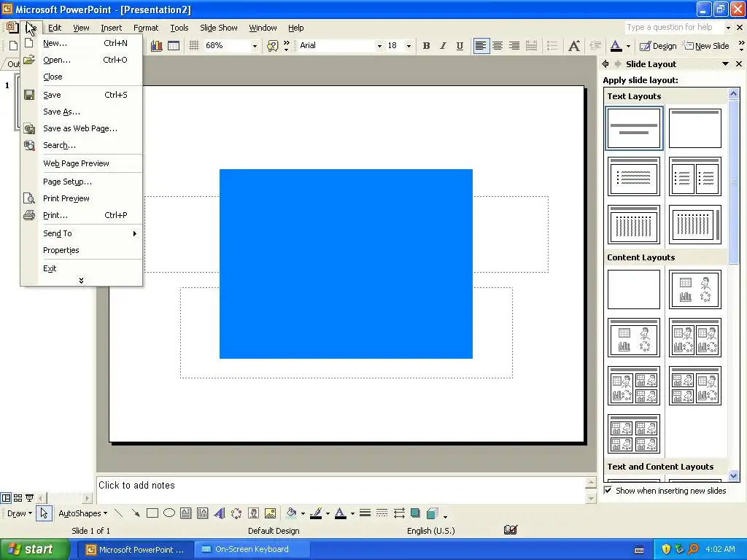Open the AutoShapes dropdown

click(x=83, y=513)
